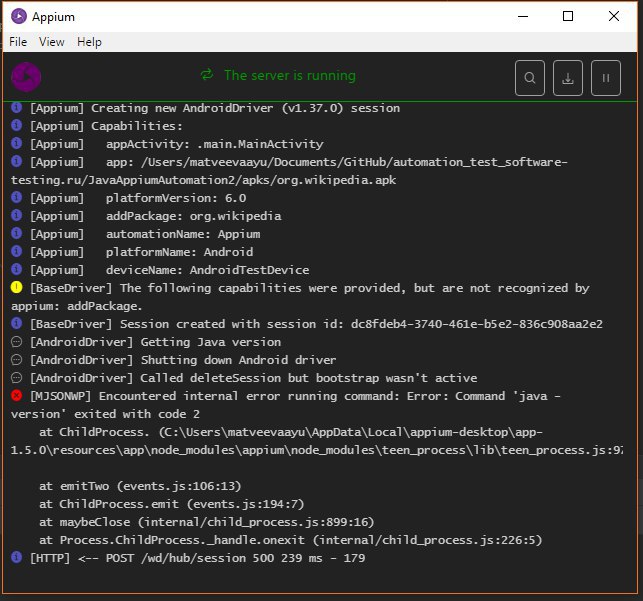Screen dimensions: 643x601
Task: Click the info icon beside the platformVersion line
Action: pyautogui.click(x=16, y=197)
